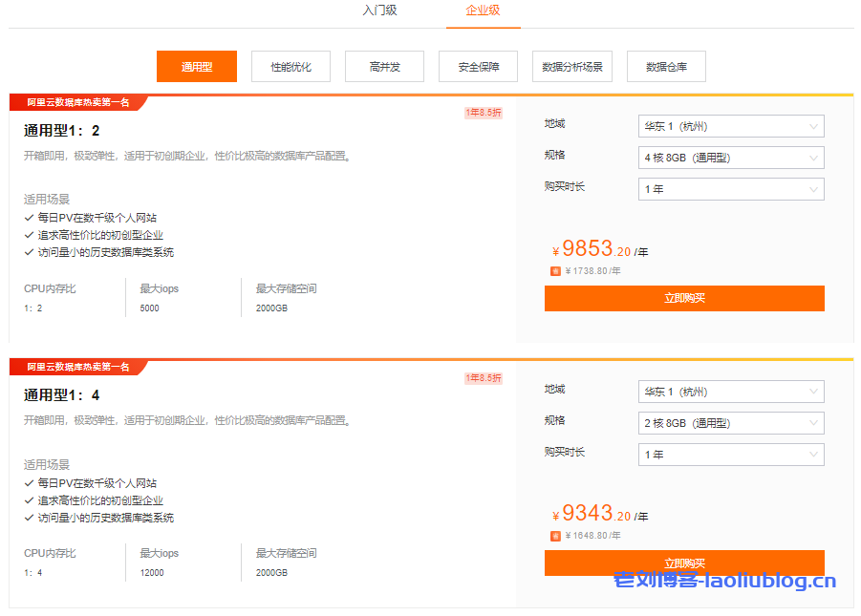The height and width of the screenshot is (616, 861).
Task: Click 立即购买 for 通用型1:4 plan
Action: pyautogui.click(x=684, y=563)
